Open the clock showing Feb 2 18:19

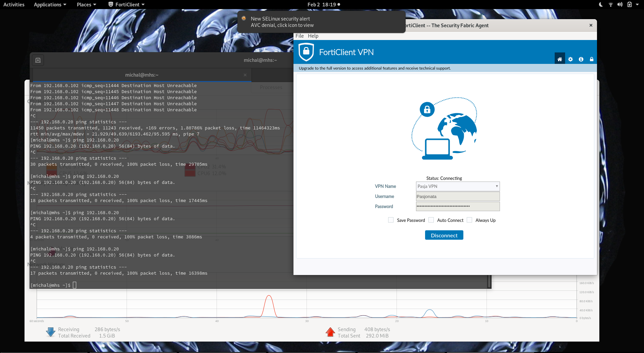(x=324, y=4)
